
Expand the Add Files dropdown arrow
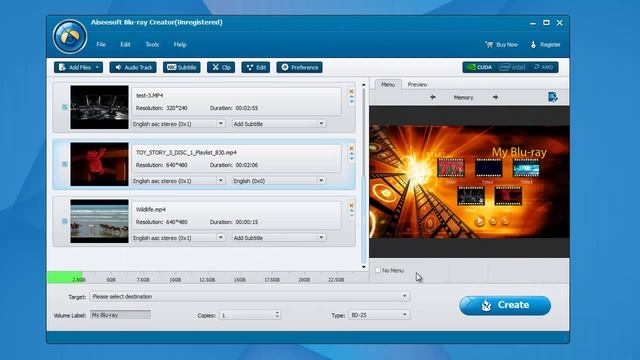click(98, 67)
